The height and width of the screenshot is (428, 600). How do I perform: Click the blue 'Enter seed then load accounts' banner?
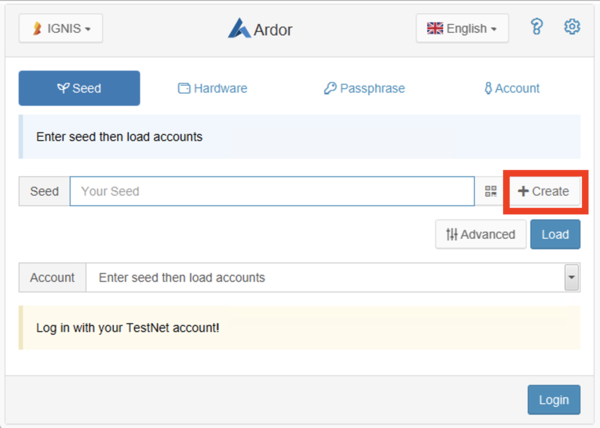pos(299,136)
